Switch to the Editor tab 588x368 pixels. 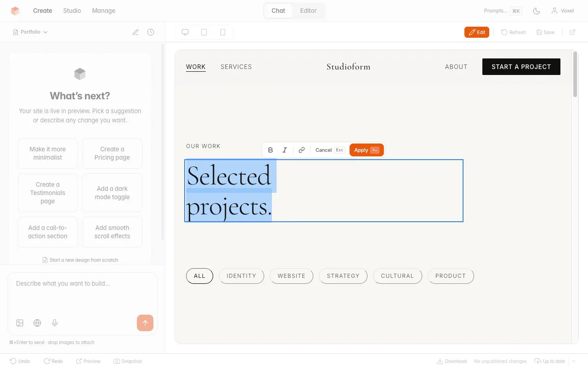point(308,11)
